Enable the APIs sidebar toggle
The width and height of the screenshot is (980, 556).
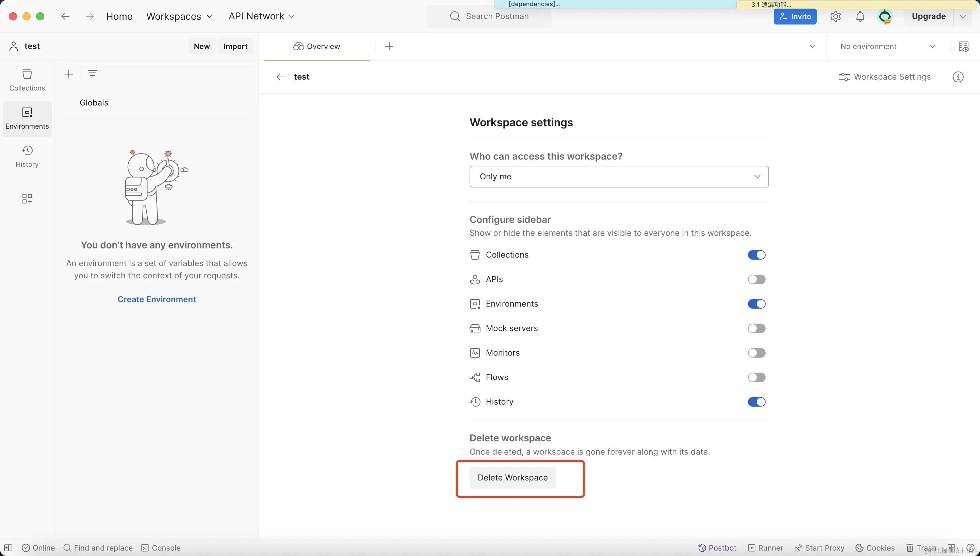756,279
